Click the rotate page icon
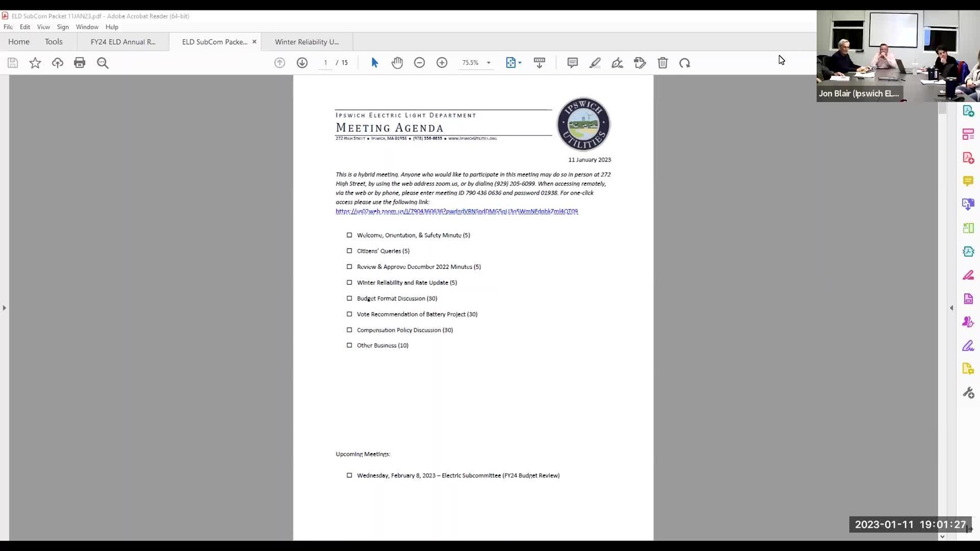Viewport: 980px width, 551px height. click(685, 63)
